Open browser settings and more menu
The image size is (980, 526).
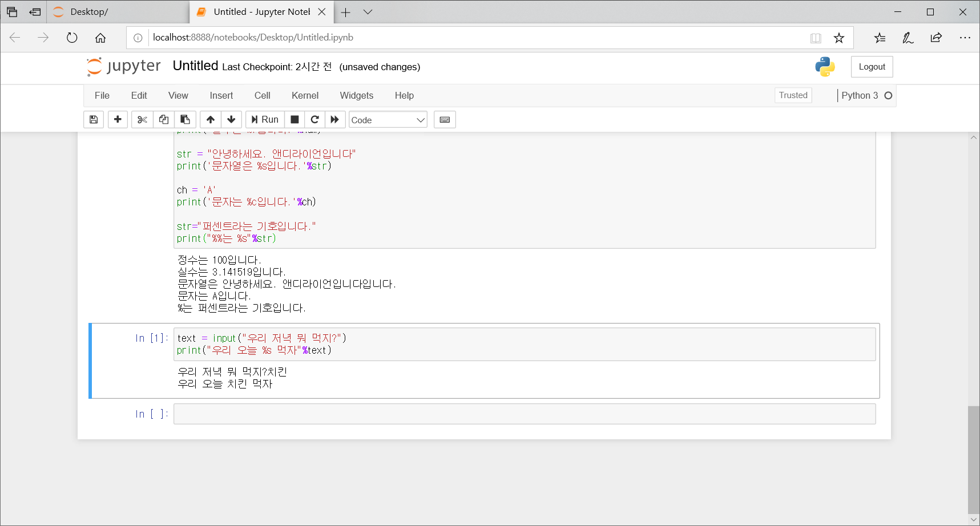coord(965,38)
